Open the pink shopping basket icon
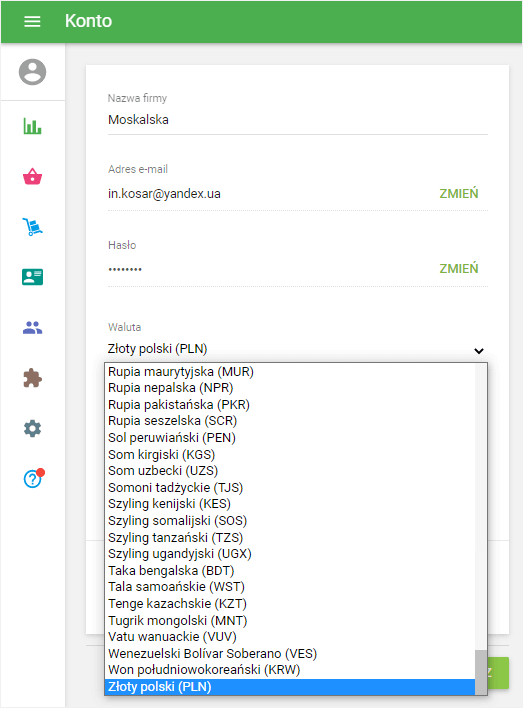 33,177
